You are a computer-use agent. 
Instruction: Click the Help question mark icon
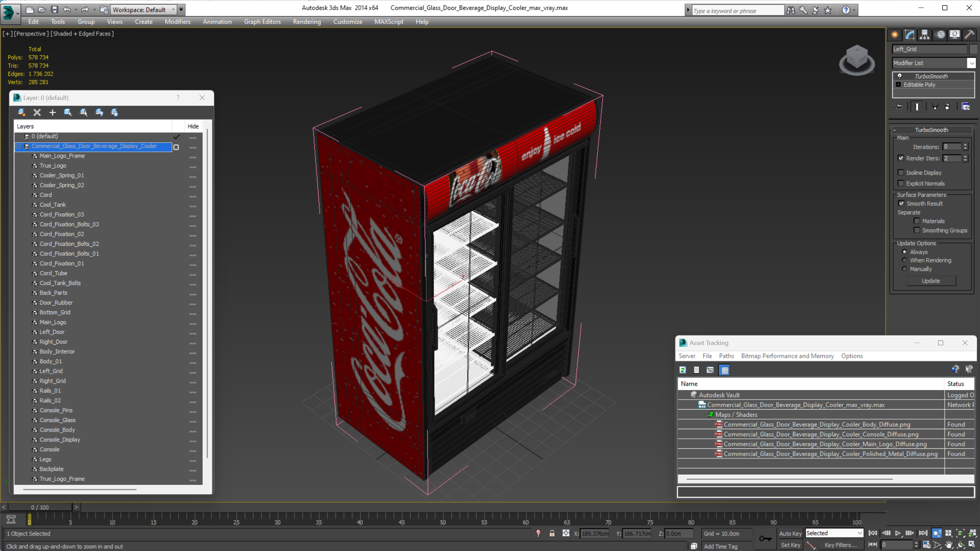pyautogui.click(x=845, y=10)
